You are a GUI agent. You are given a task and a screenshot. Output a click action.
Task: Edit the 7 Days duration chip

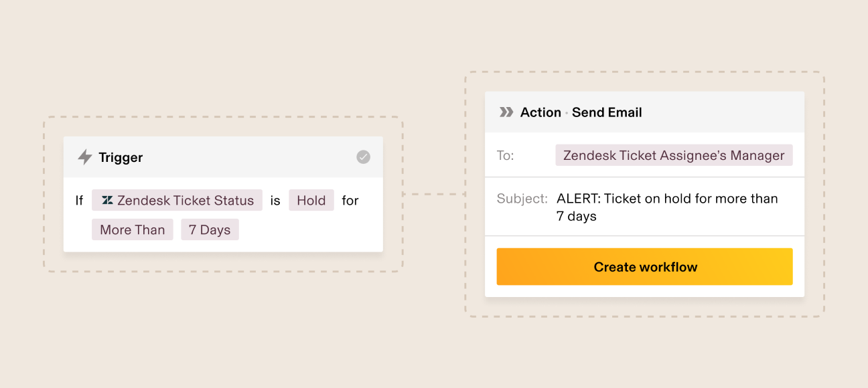pyautogui.click(x=210, y=229)
